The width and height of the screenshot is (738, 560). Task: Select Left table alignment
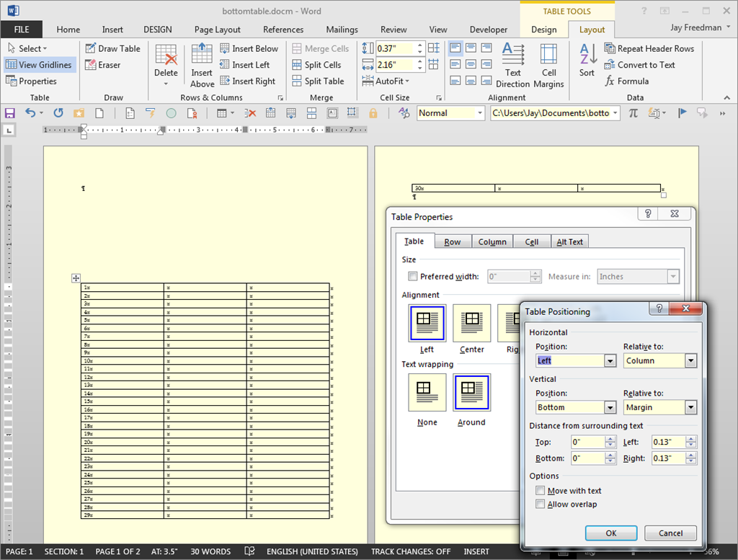click(x=427, y=323)
